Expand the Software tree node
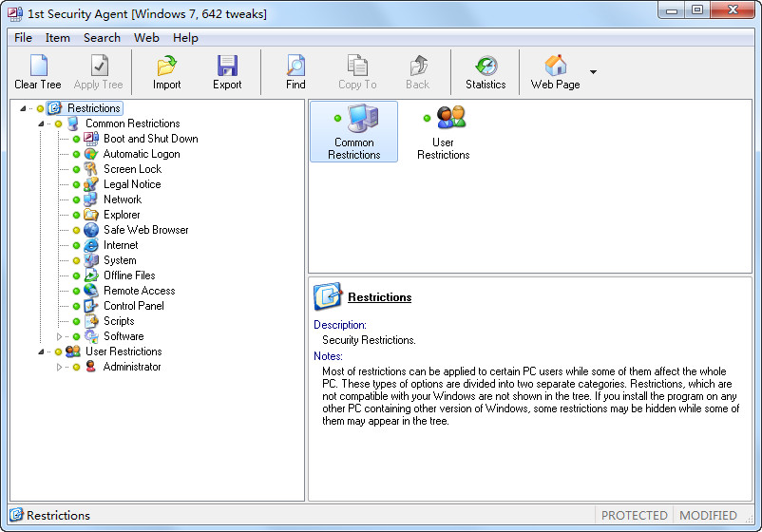Image resolution: width=762 pixels, height=532 pixels. coord(59,336)
